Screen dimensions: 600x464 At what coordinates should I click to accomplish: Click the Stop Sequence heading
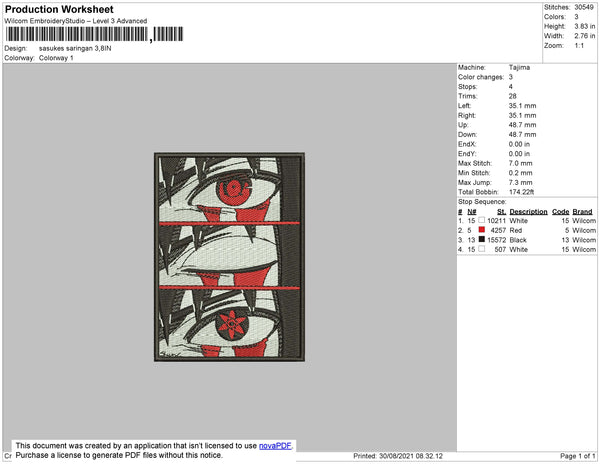pyautogui.click(x=482, y=202)
